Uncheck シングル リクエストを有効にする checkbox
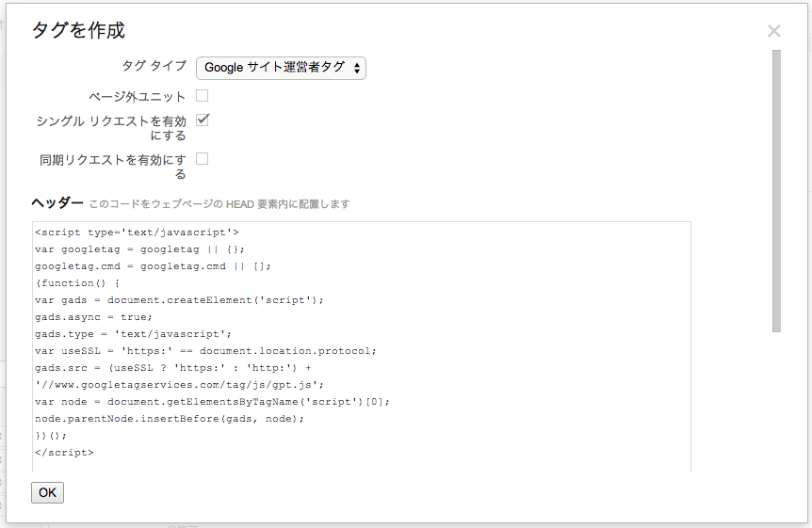The height and width of the screenshot is (528, 812). pos(203,120)
